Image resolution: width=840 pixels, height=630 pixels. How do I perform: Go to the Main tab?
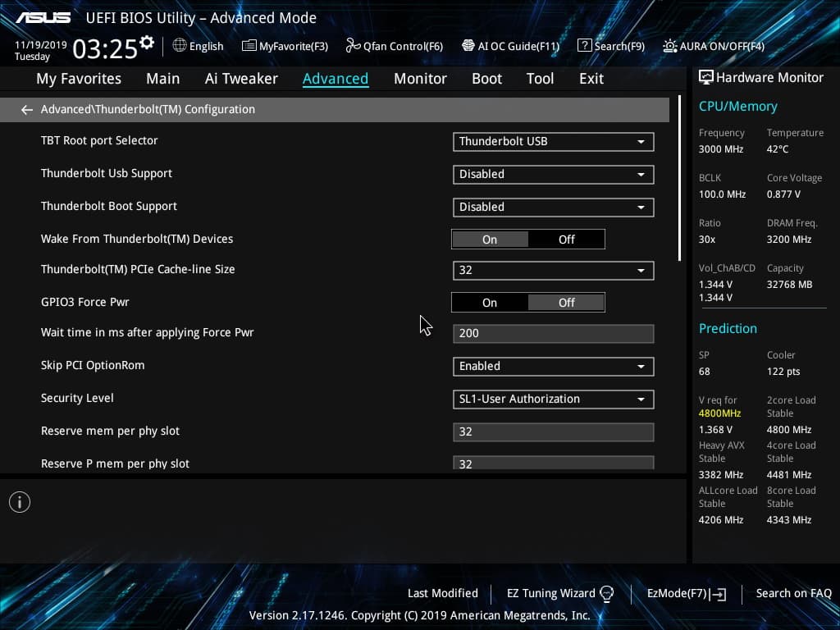pos(163,79)
